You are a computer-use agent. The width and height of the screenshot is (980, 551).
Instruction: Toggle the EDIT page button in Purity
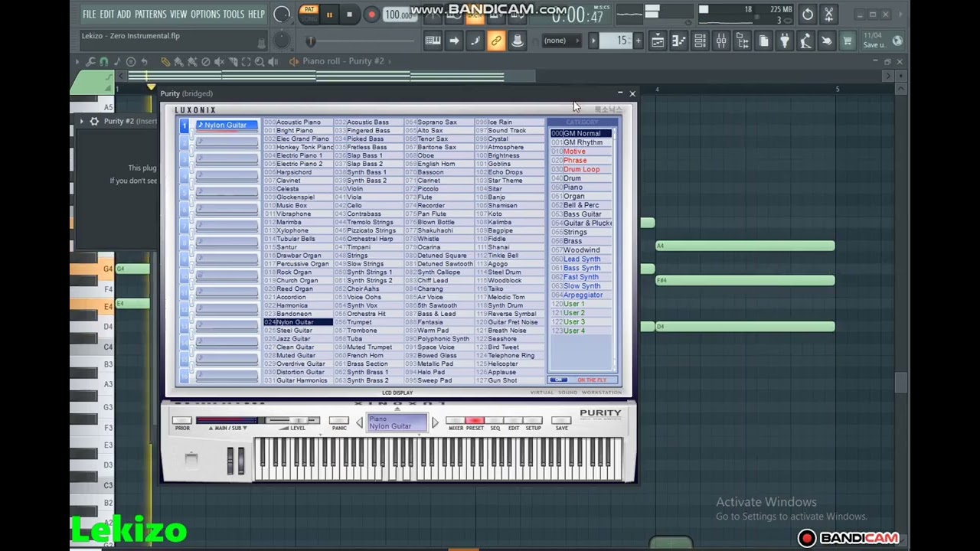[x=514, y=420]
